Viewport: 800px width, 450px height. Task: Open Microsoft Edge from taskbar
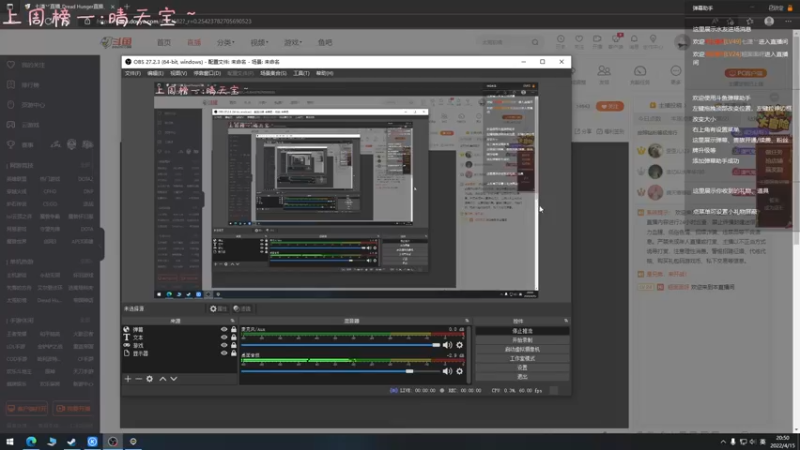[x=31, y=441]
